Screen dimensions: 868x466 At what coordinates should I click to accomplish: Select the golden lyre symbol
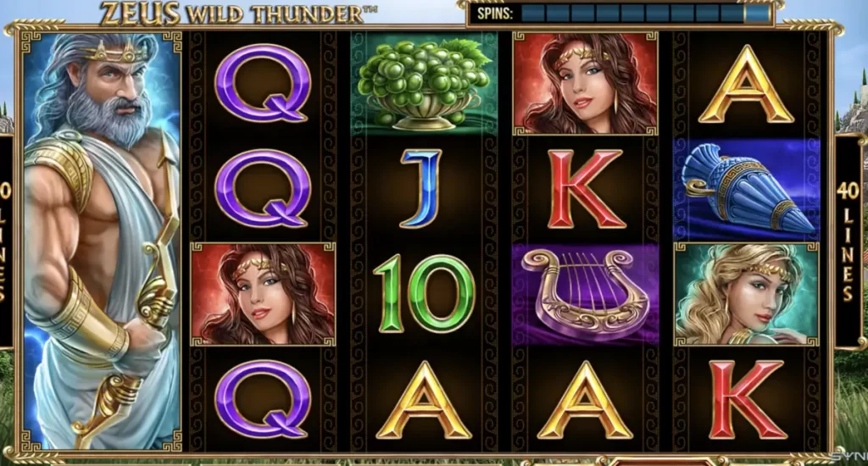click(585, 294)
